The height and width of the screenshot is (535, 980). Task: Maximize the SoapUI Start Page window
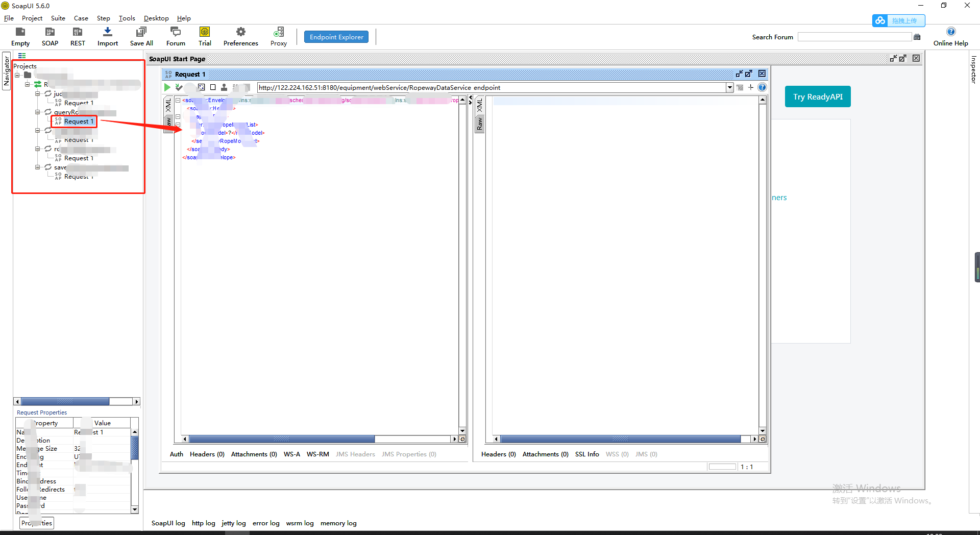(903, 58)
